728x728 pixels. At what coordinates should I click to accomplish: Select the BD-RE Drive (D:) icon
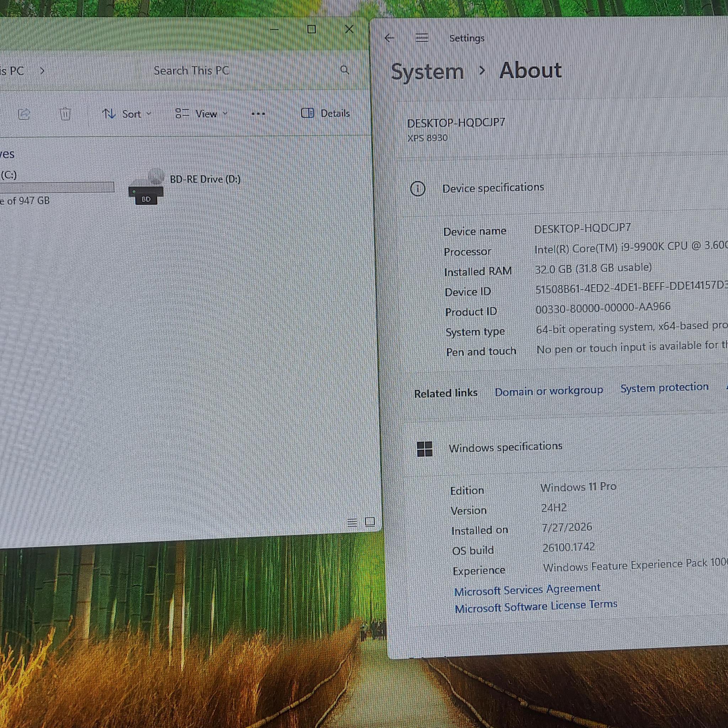pyautogui.click(x=146, y=187)
